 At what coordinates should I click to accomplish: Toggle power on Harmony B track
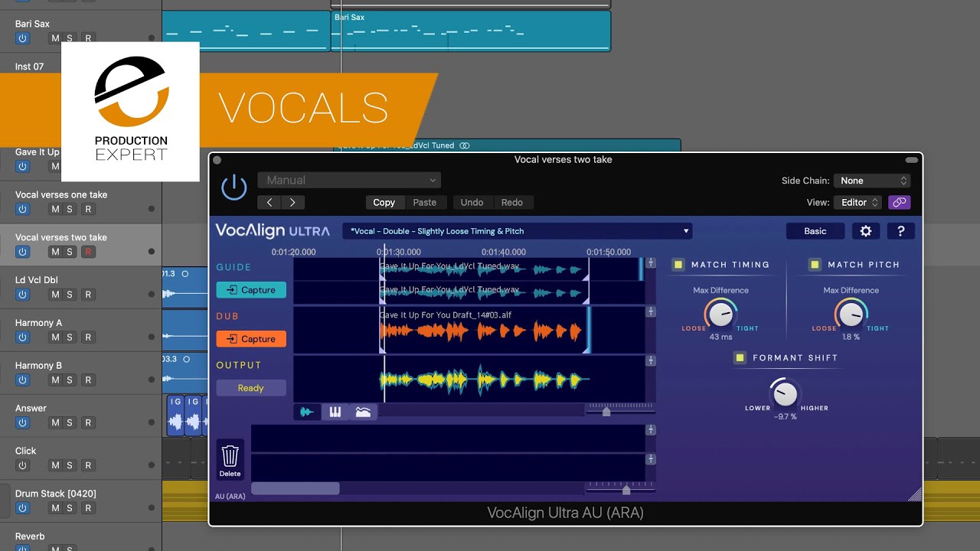[22, 380]
